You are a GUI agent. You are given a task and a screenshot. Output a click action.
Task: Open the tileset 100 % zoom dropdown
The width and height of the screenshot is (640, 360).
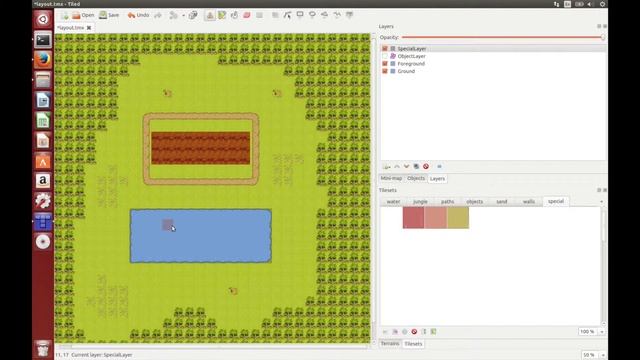pyautogui.click(x=602, y=332)
